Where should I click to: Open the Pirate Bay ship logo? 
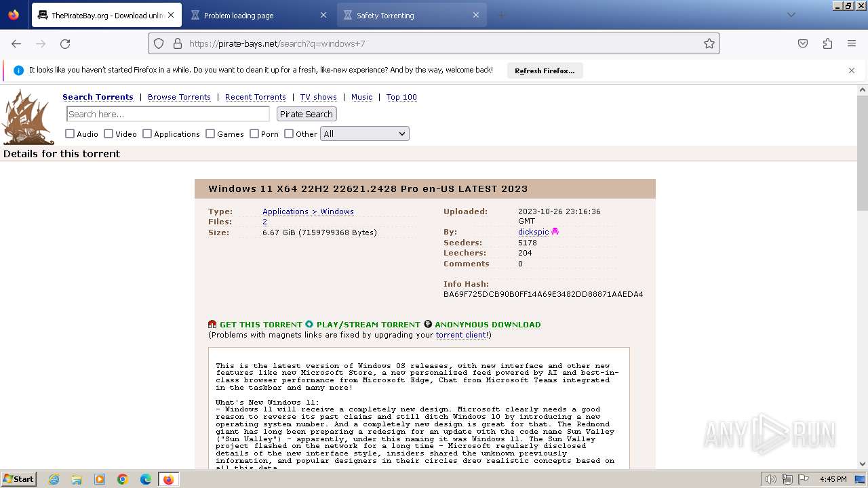(x=28, y=117)
